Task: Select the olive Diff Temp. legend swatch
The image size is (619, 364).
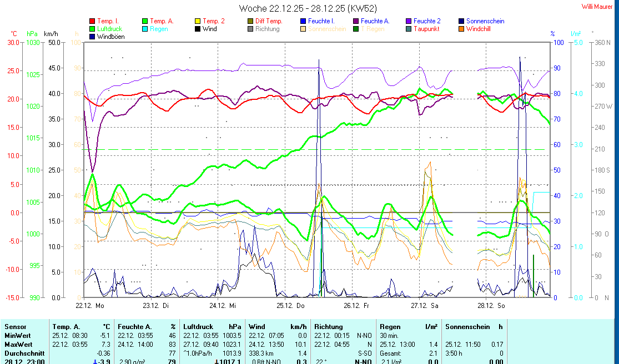Action: point(250,21)
